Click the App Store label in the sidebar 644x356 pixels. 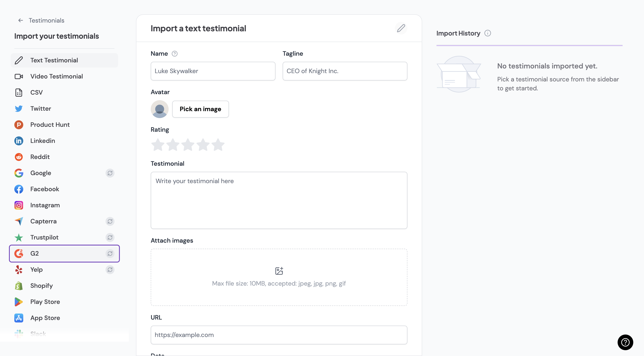coord(45,318)
